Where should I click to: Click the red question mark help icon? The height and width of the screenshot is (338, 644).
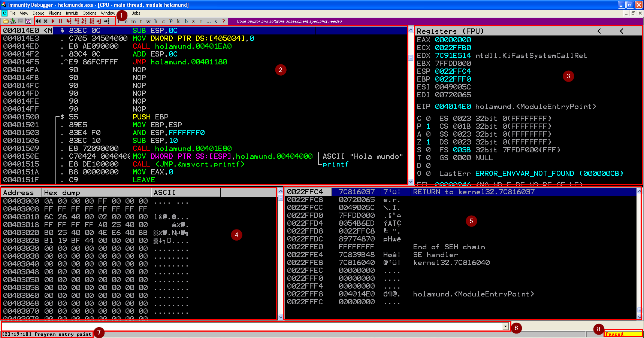[224, 21]
